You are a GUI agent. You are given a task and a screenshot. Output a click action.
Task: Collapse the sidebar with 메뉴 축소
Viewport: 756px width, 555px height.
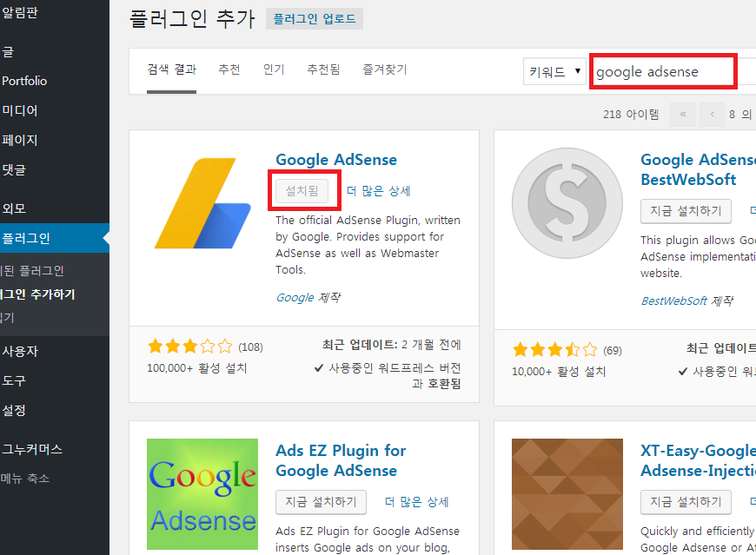click(25, 479)
